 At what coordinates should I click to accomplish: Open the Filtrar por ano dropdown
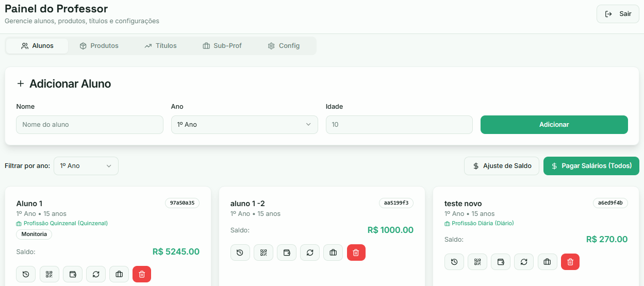point(86,166)
